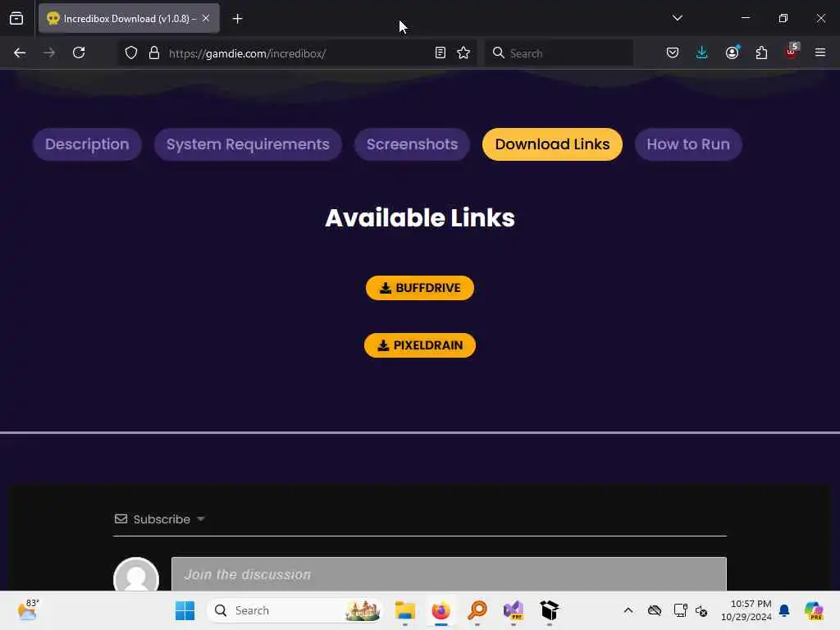The width and height of the screenshot is (840, 630).
Task: Open the black box app in taskbar
Action: (x=549, y=610)
